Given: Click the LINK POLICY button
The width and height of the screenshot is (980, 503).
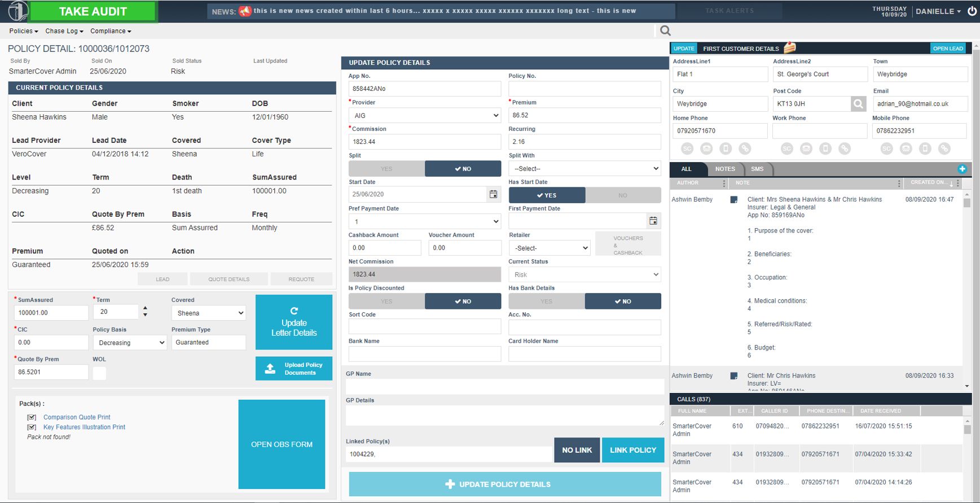Looking at the screenshot, I should tap(632, 450).
